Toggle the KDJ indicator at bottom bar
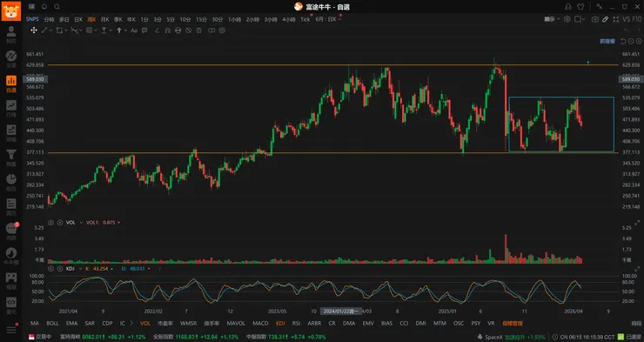 280,323
